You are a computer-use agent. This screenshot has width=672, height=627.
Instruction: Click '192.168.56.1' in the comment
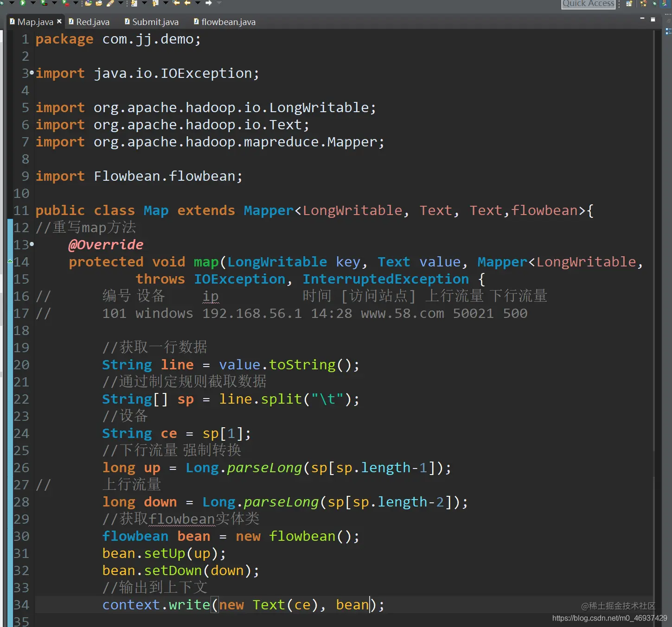coord(252,313)
